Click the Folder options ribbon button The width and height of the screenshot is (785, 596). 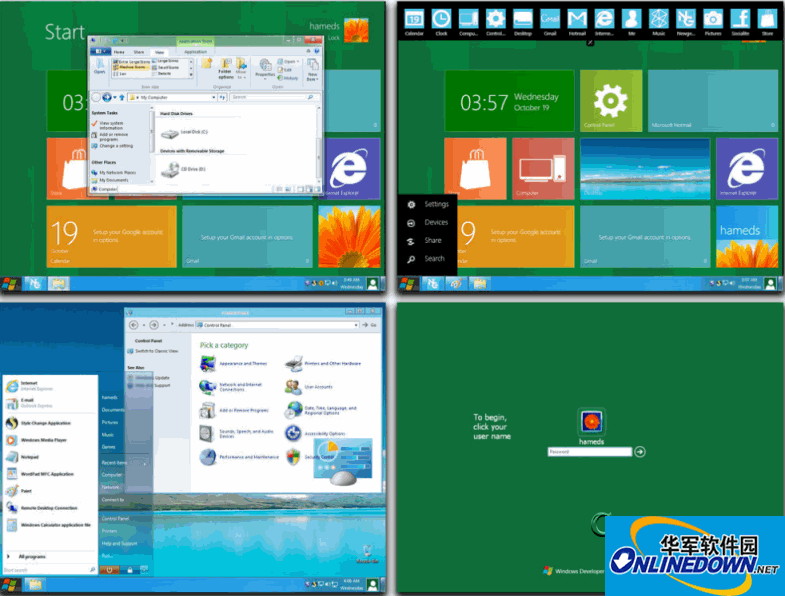coord(226,69)
